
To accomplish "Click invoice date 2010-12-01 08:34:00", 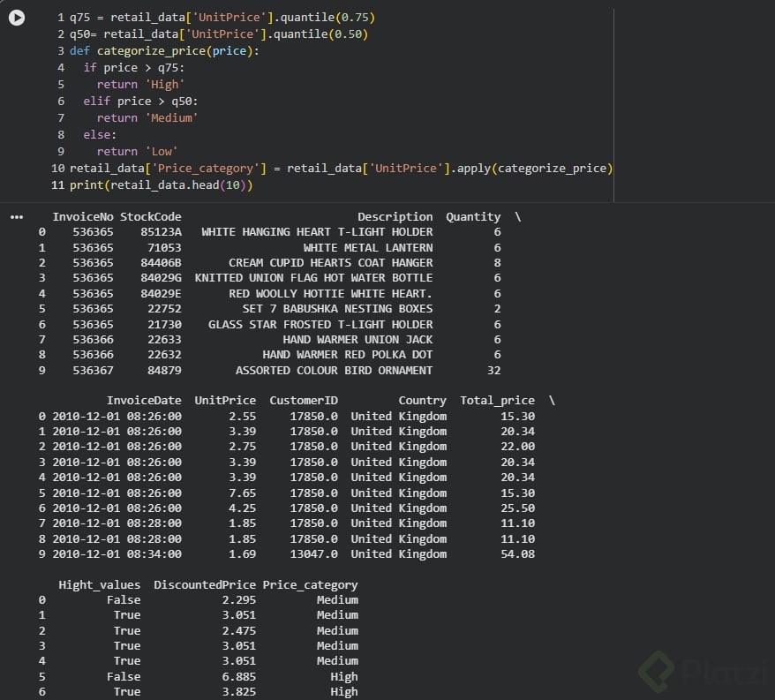I will tap(117, 554).
